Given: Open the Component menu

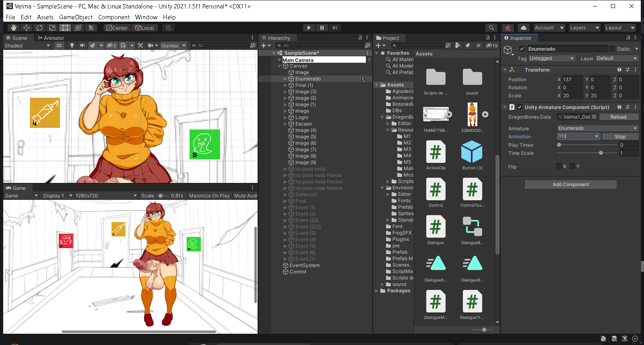Looking at the screenshot, I should 114,17.
